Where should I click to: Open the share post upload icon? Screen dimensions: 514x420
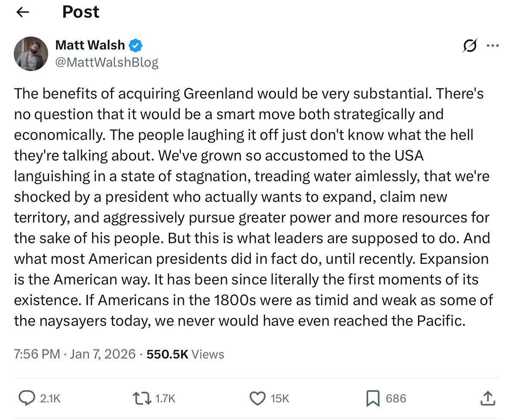pyautogui.click(x=487, y=398)
